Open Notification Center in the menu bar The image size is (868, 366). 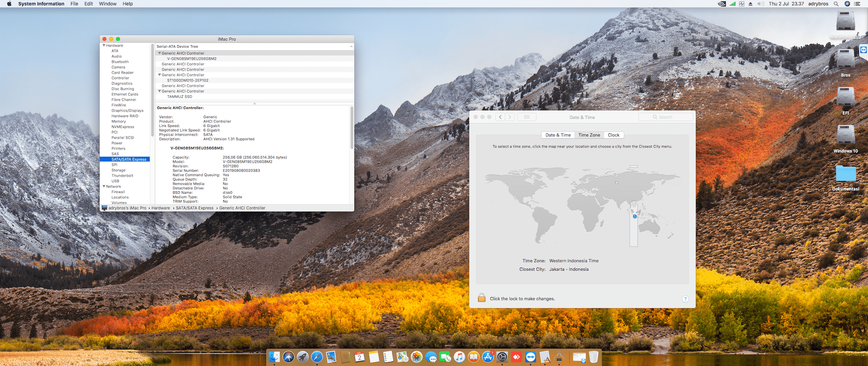(857, 4)
